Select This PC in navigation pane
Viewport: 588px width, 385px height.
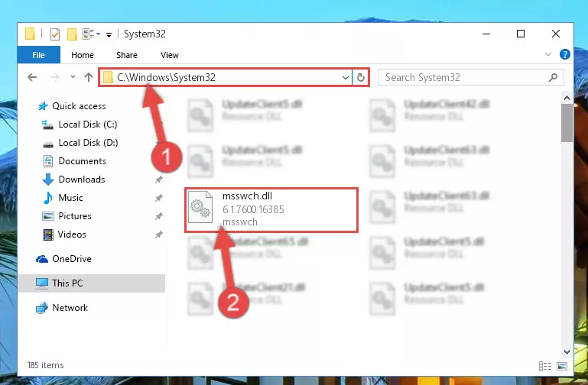pyautogui.click(x=92, y=283)
